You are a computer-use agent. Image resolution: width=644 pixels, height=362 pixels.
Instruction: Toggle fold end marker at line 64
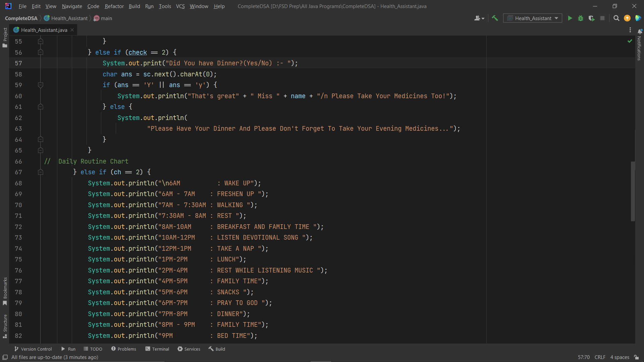pos(41,139)
